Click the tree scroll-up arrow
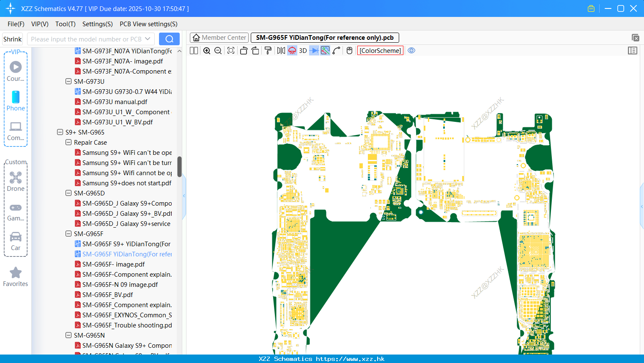The image size is (644, 363). [179, 51]
